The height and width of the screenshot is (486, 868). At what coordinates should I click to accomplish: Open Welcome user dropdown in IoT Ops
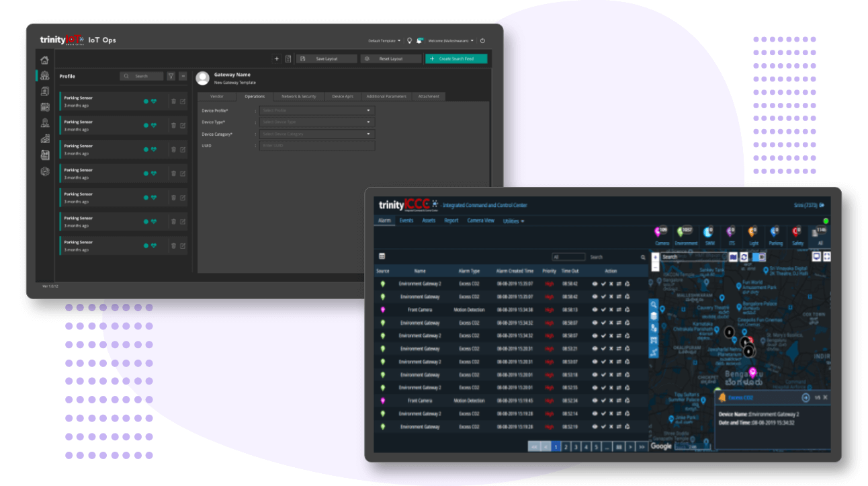click(451, 40)
